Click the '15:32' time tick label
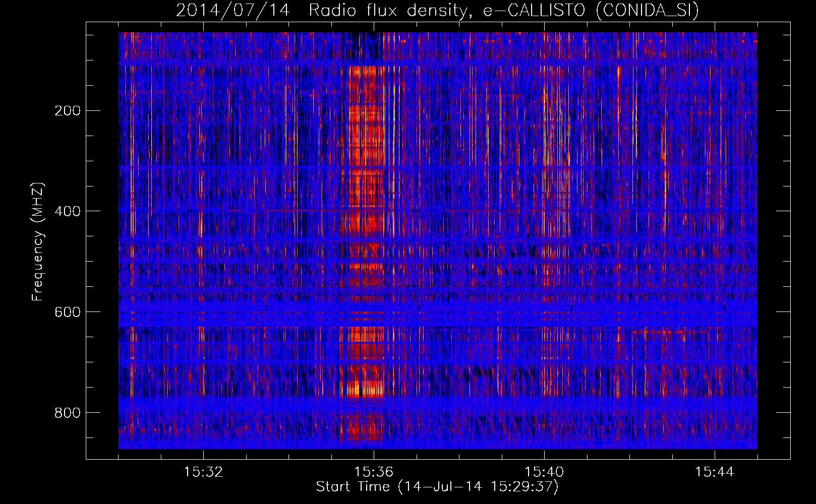 tap(203, 472)
